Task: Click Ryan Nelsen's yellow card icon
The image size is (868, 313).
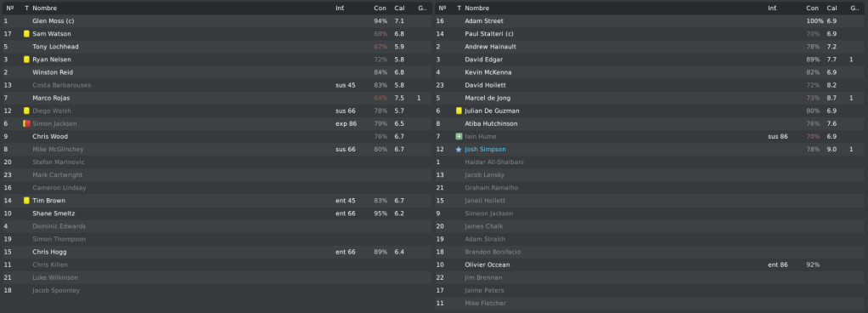Action: click(x=26, y=60)
